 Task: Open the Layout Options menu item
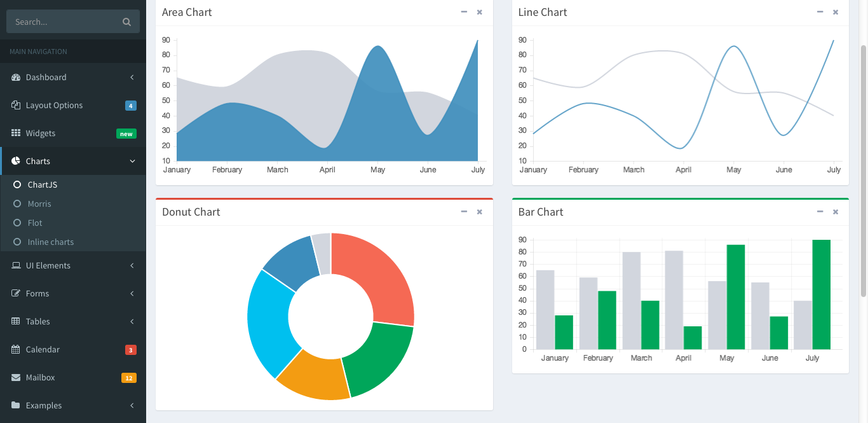tap(54, 105)
